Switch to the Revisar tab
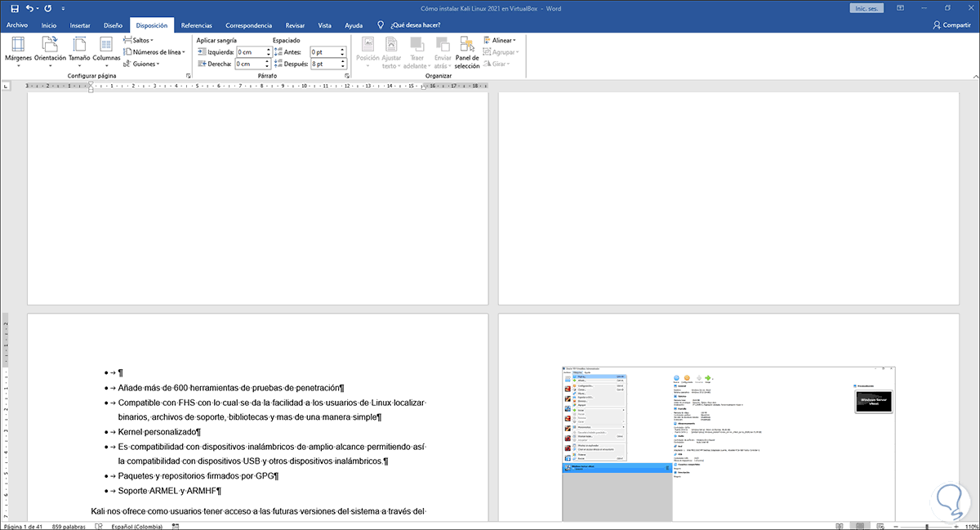 (296, 25)
